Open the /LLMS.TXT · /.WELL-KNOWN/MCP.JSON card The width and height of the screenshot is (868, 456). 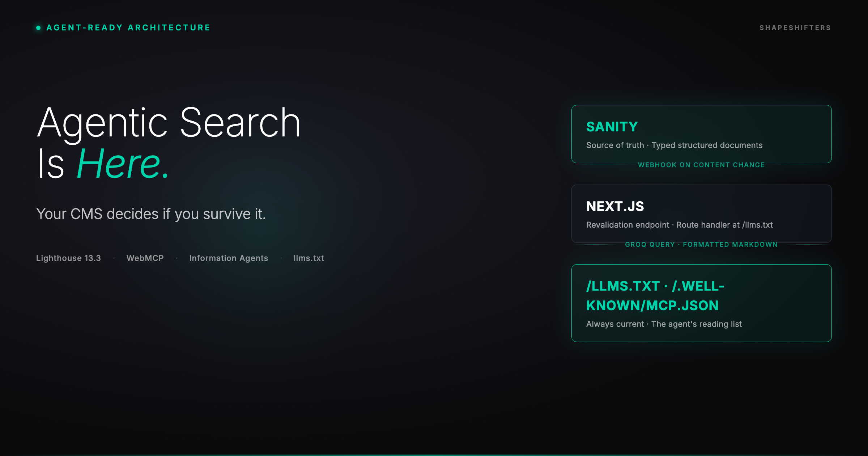point(701,303)
